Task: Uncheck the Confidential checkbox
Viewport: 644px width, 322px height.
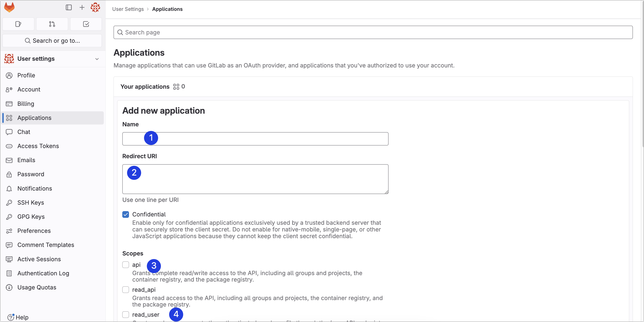Action: 126,214
